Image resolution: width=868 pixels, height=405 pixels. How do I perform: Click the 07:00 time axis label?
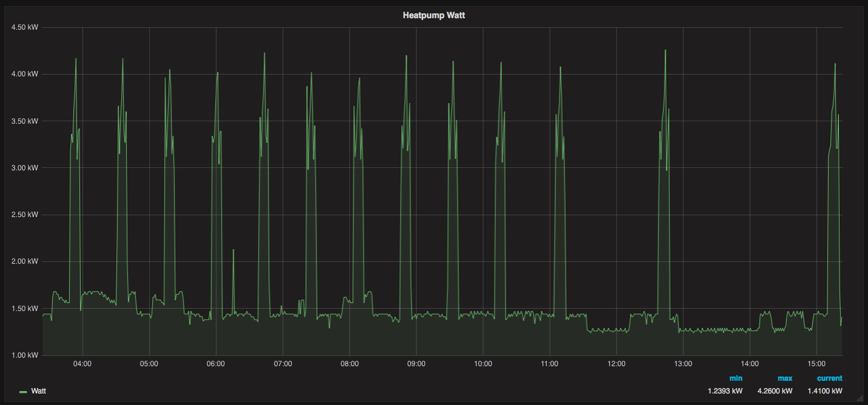[282, 364]
